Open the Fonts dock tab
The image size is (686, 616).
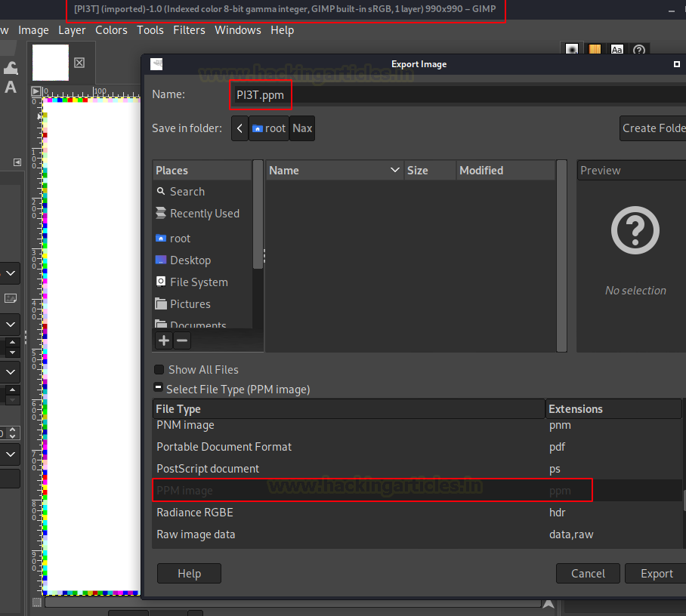617,50
